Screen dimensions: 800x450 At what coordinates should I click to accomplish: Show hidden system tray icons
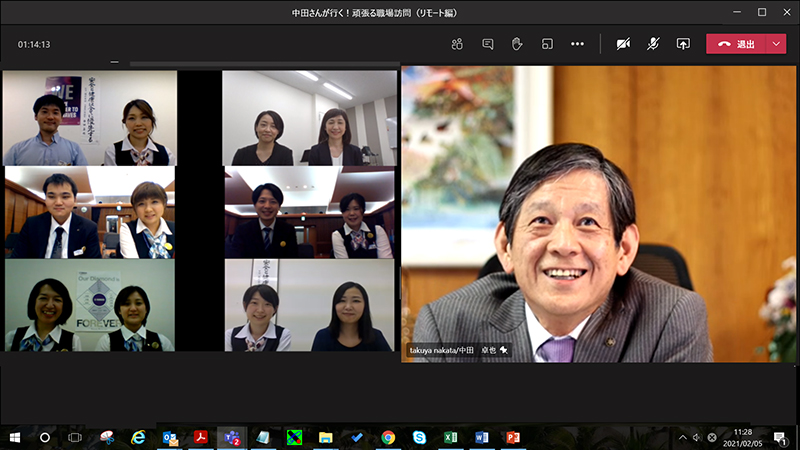pyautogui.click(x=683, y=437)
